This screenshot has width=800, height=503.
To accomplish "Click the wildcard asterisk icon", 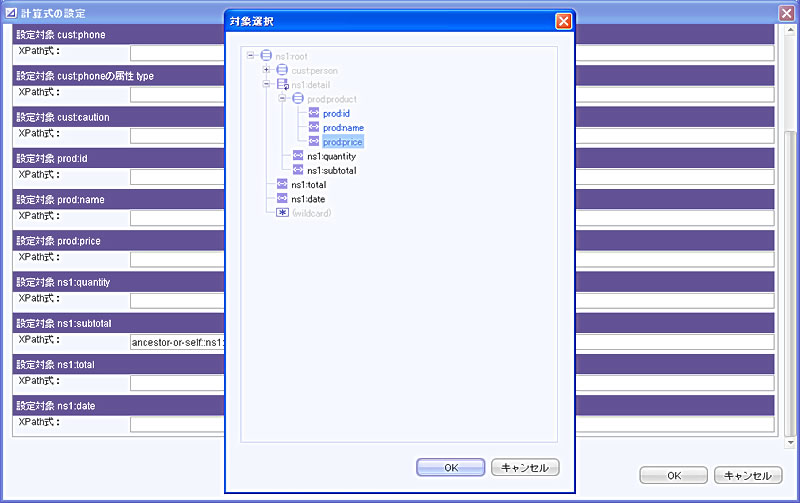I will point(282,213).
